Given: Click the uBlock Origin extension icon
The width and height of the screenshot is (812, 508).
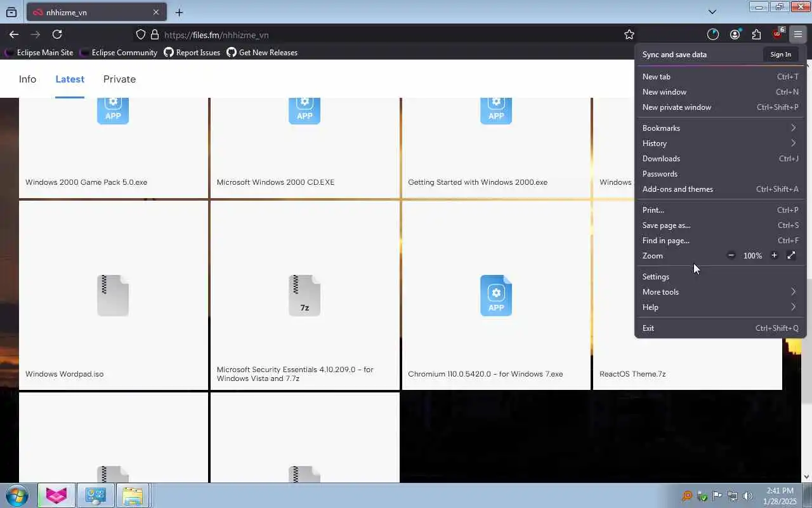Looking at the screenshot, I should click(x=778, y=34).
